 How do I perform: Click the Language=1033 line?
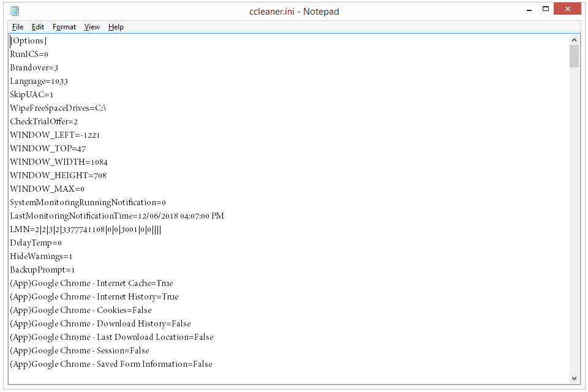click(x=39, y=81)
